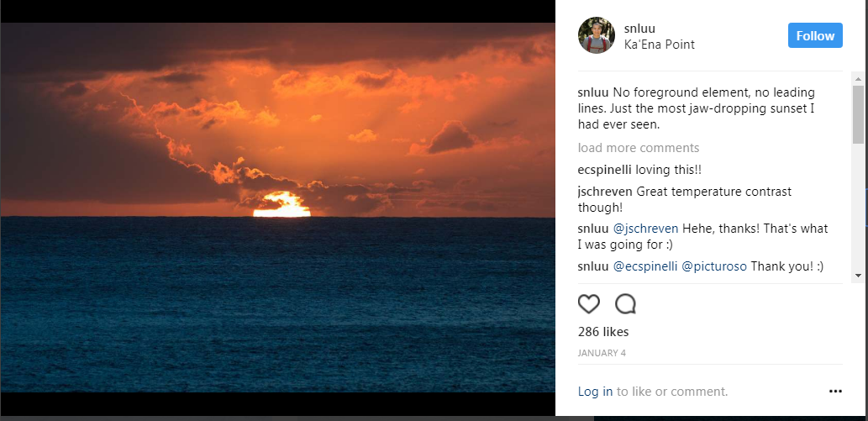Click the @jschreven mention link
Image resolution: width=868 pixels, height=421 pixels.
[645, 229]
